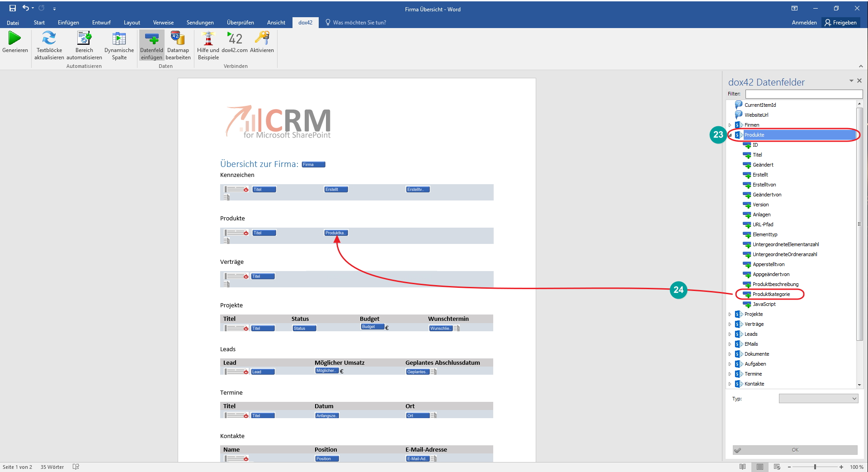
Task: Switch to Web Layout view icon
Action: point(777,467)
